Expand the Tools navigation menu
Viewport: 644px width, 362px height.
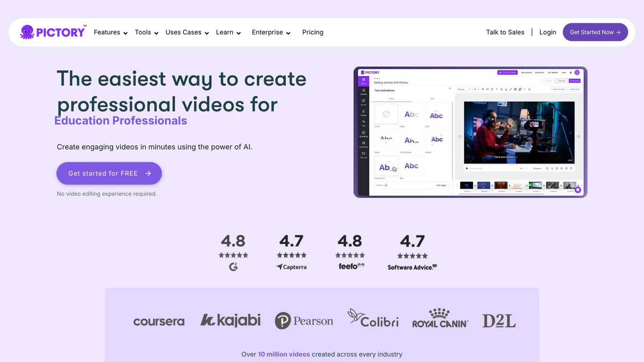click(x=147, y=32)
